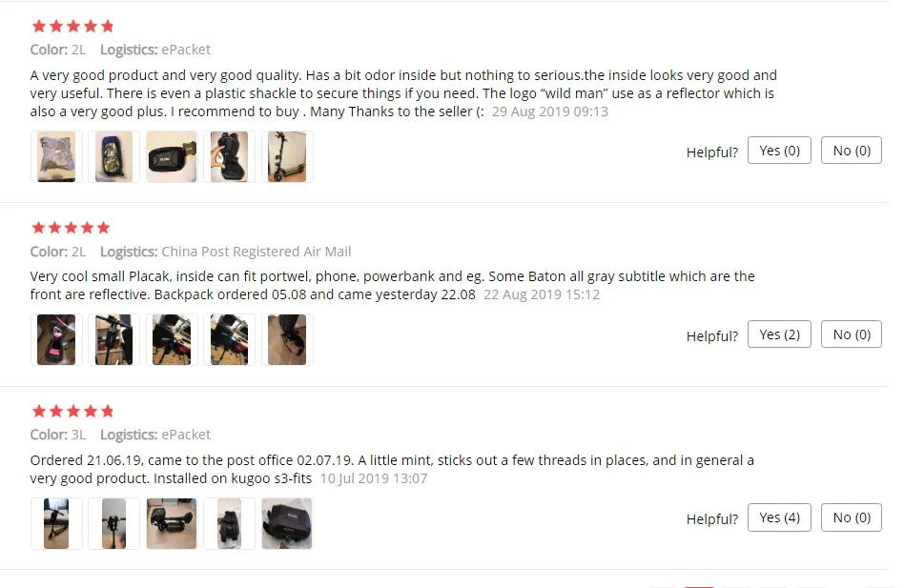View hand holding bag photo, first review
The width and height of the screenshot is (904, 588).
tap(230, 156)
